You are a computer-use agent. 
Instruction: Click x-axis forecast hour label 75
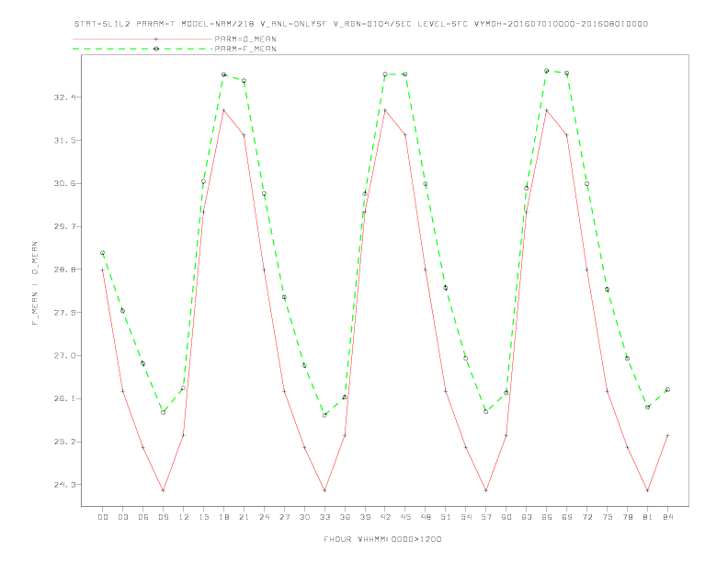pos(608,517)
